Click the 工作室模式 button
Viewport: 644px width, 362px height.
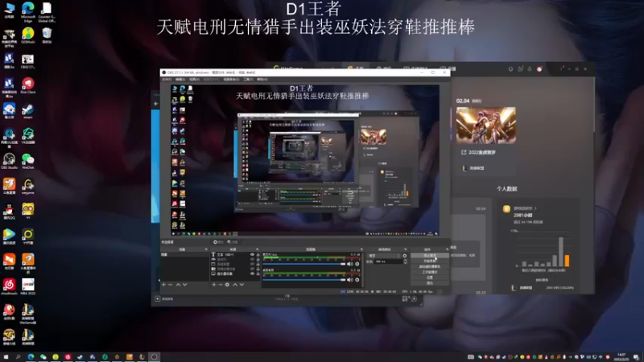(430, 272)
